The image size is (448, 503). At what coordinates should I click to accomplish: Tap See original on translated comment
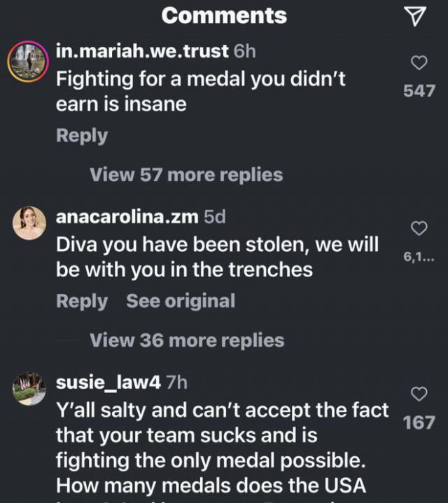click(181, 302)
